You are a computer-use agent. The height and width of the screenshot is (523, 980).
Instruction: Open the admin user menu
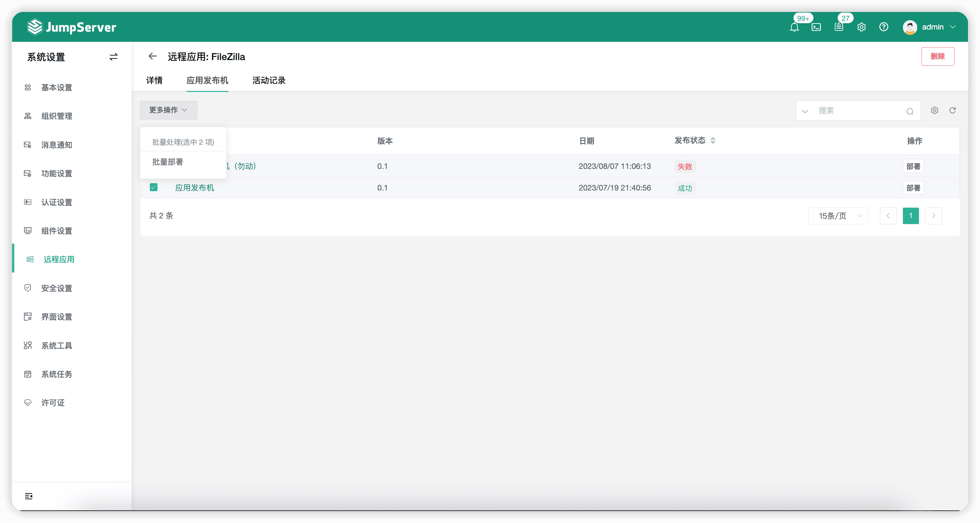[930, 27]
